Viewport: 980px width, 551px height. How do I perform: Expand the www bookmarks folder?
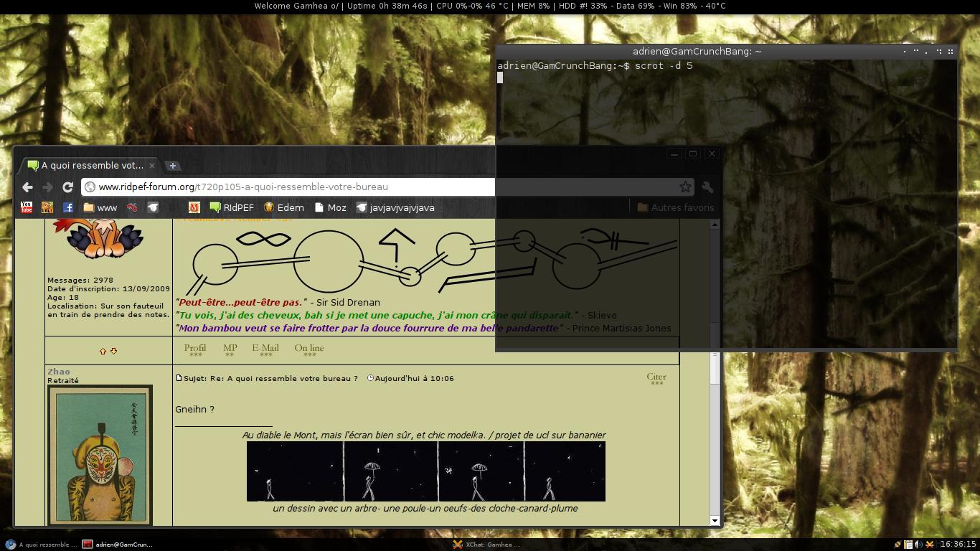point(100,207)
